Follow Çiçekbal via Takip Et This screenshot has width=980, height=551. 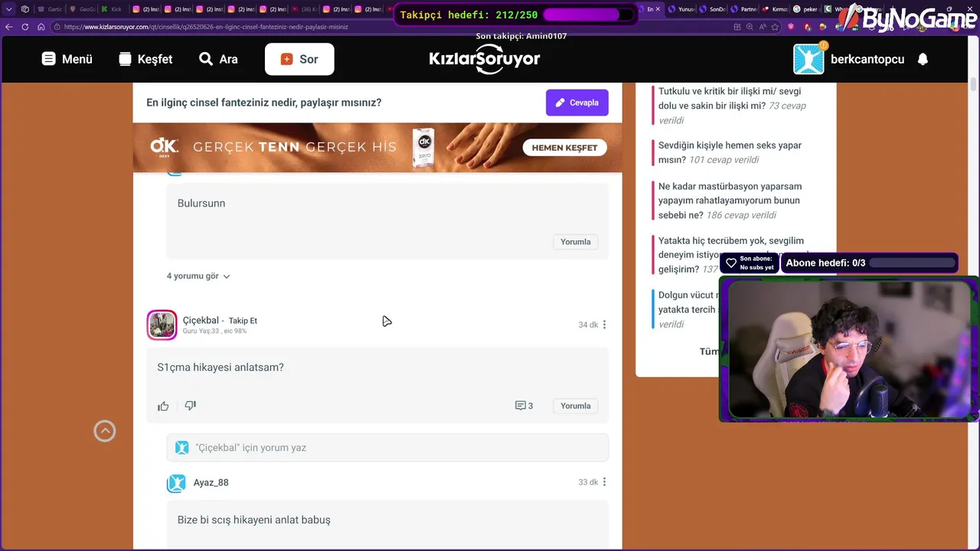(x=243, y=321)
